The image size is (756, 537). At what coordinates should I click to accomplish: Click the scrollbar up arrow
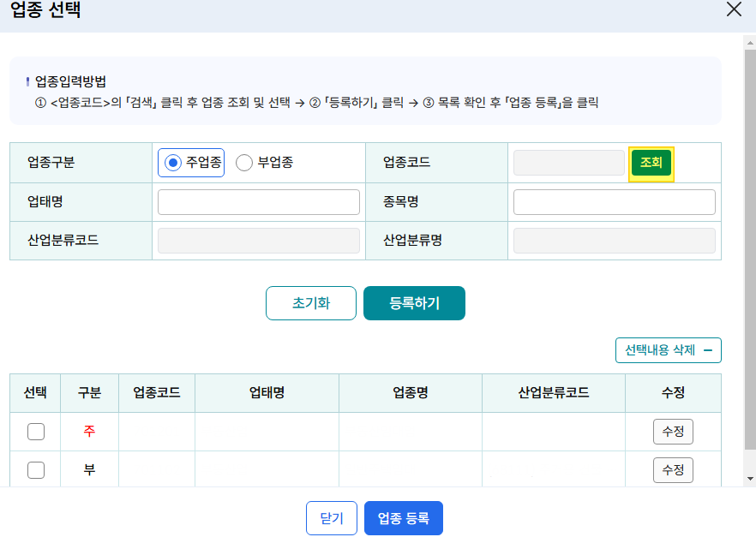point(750,43)
